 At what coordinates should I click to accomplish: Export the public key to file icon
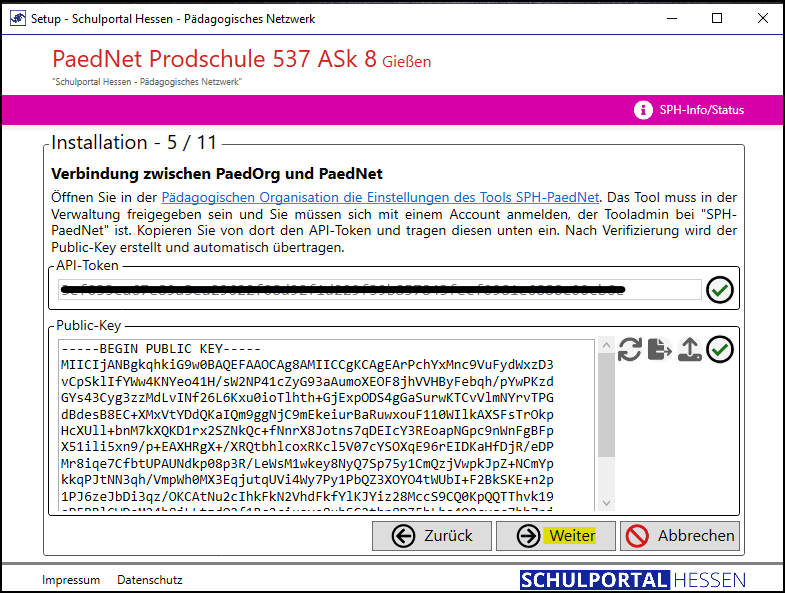click(x=660, y=349)
